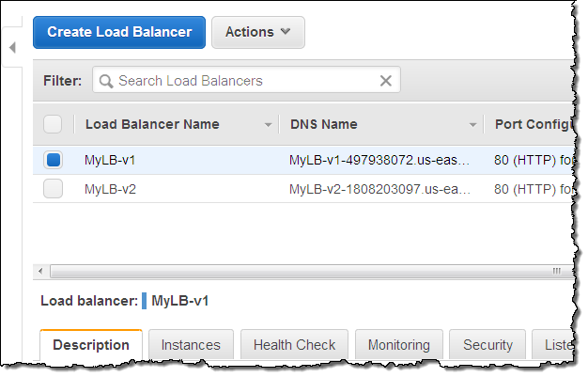Open the Health Check tab

(x=296, y=345)
